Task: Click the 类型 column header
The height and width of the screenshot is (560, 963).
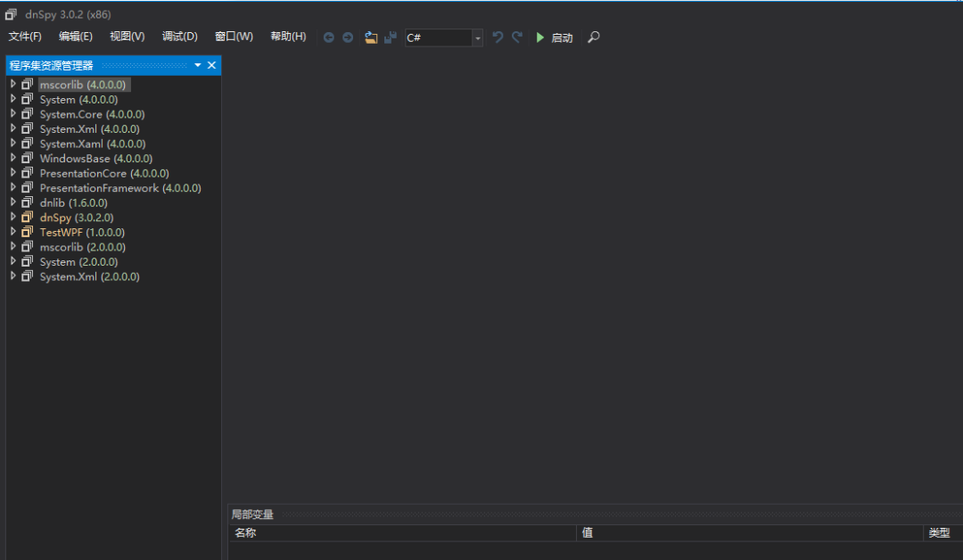Action: pyautogui.click(x=943, y=533)
